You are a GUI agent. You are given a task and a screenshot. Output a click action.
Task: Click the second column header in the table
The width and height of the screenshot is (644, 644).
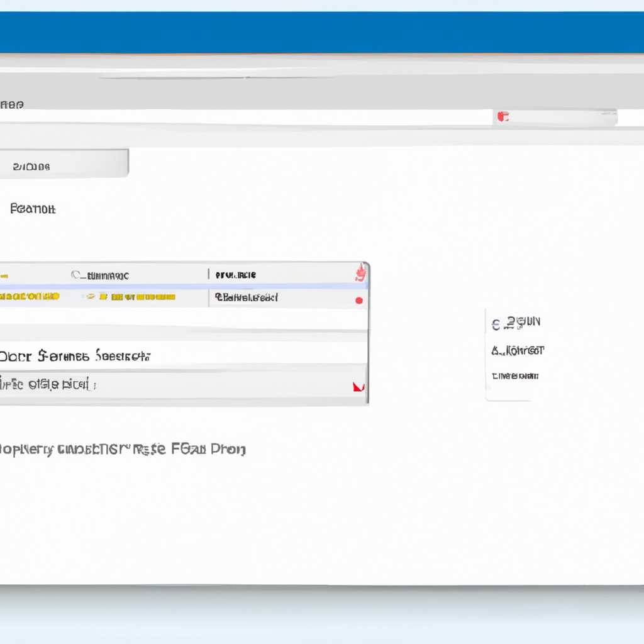tap(235, 275)
